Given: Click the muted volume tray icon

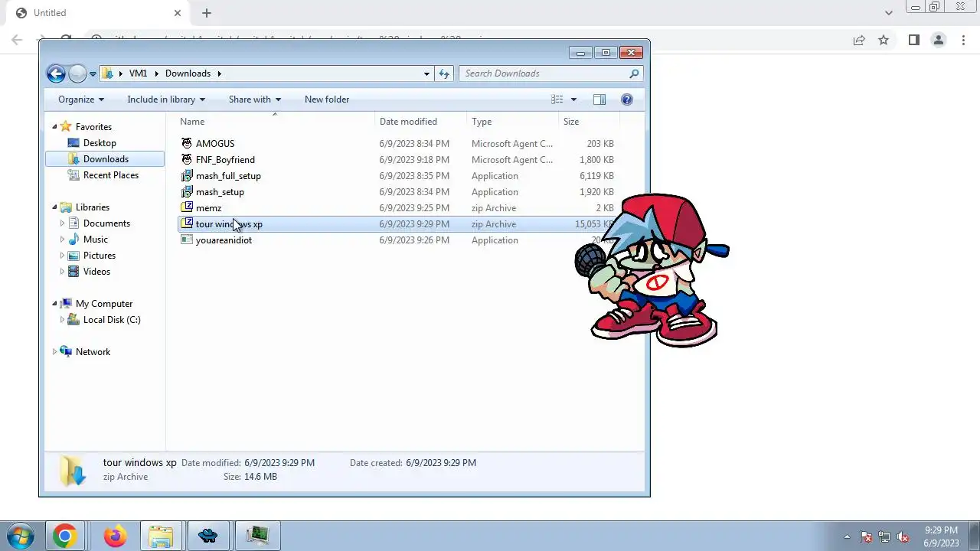Looking at the screenshot, I should pyautogui.click(x=903, y=536).
